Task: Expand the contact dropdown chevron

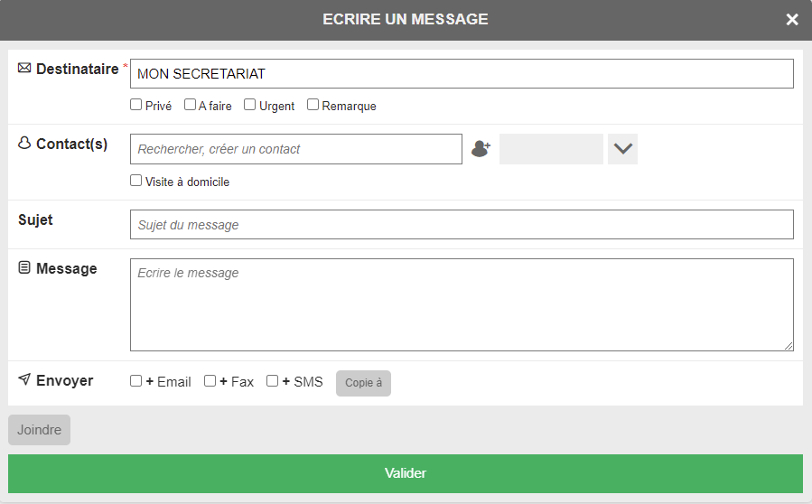Action: 622,149
